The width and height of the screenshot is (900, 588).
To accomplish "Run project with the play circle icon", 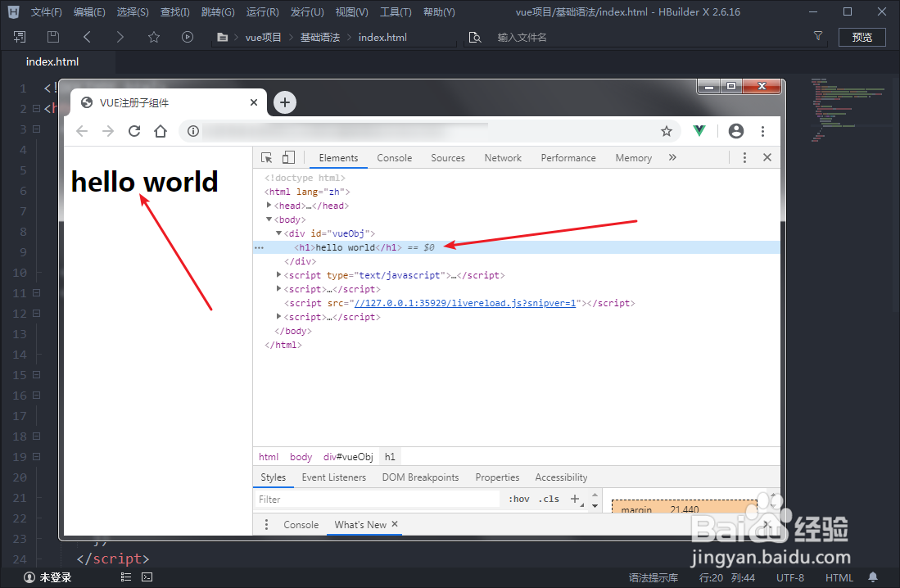I will (187, 37).
